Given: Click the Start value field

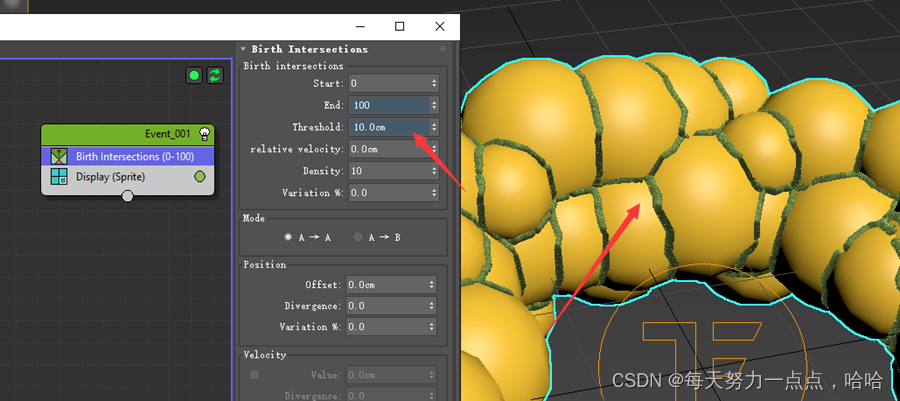Looking at the screenshot, I should coord(389,83).
